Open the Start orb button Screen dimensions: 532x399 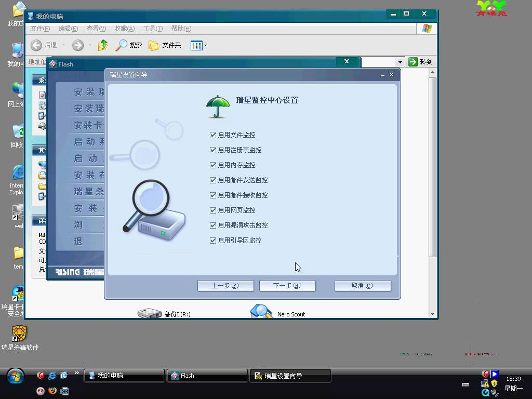(x=15, y=377)
